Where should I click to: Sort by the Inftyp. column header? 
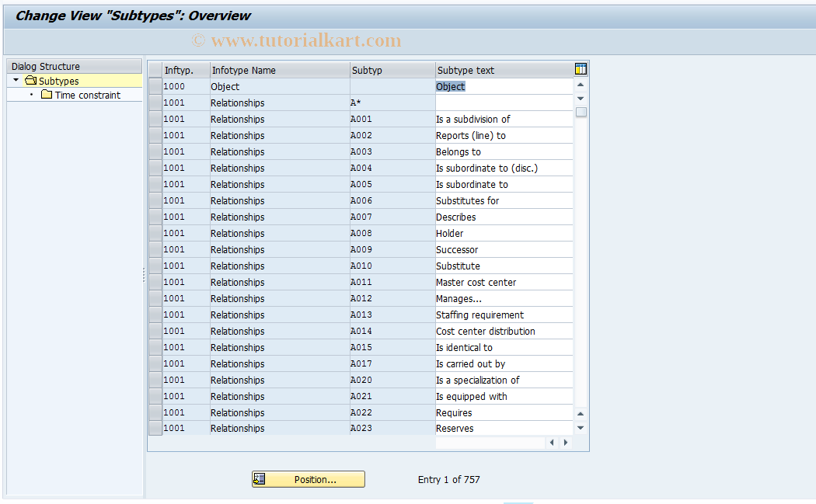(186, 70)
